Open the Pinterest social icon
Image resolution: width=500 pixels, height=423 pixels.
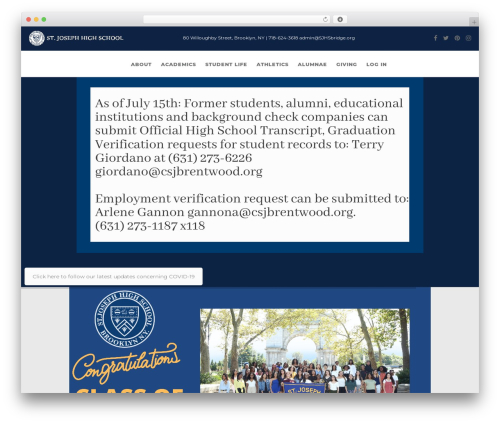pos(457,38)
